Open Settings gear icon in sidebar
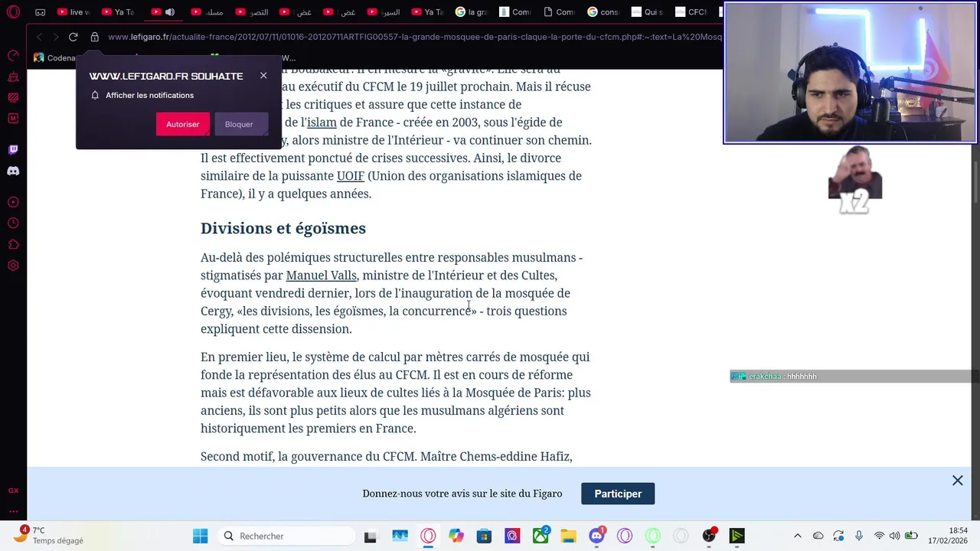The image size is (980, 551). point(13,266)
